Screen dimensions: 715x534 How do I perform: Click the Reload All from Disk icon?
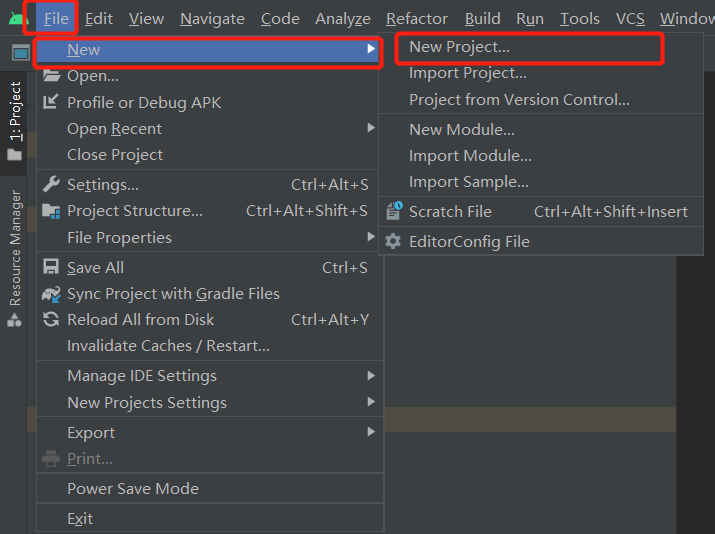(51, 319)
